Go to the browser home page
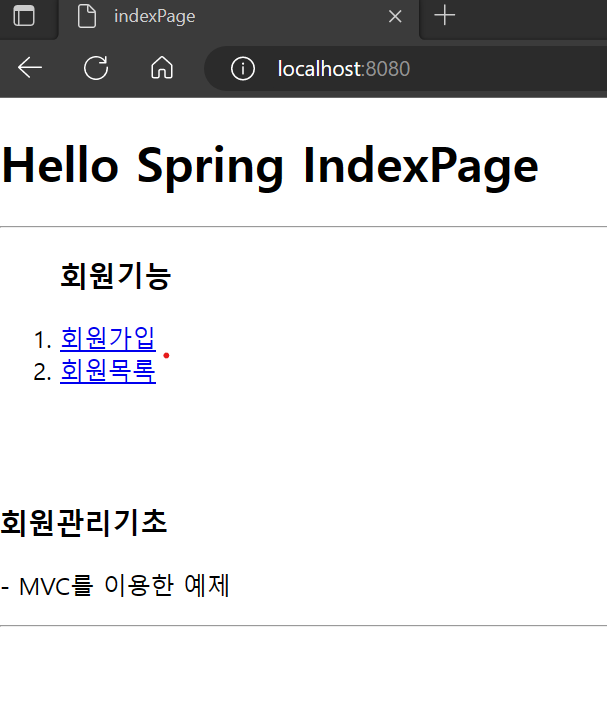 [x=162, y=68]
